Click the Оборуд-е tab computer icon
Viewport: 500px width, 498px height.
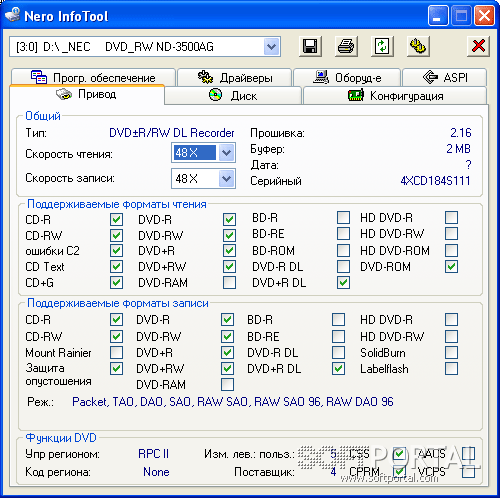pos(321,77)
